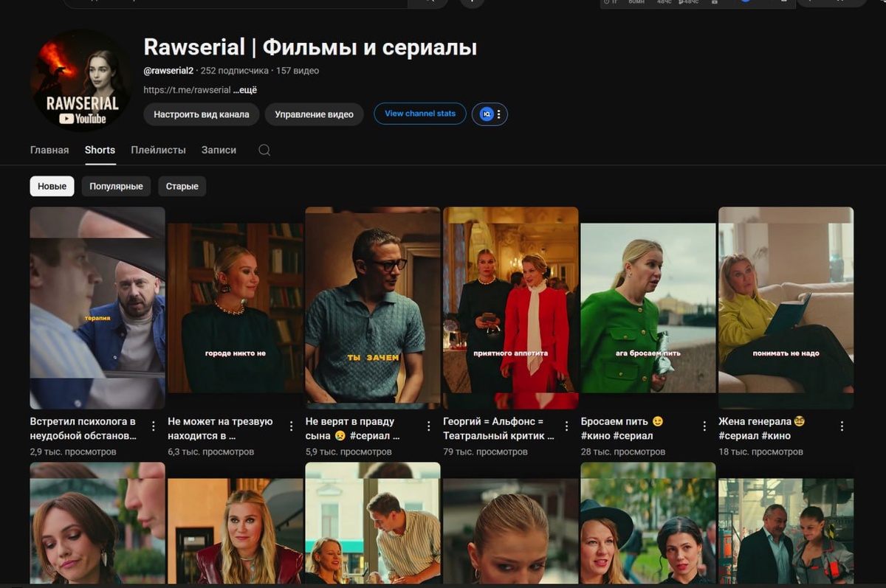Click the @rawserial2 channel handle
This screenshot has width=886, height=588.
tap(168, 71)
